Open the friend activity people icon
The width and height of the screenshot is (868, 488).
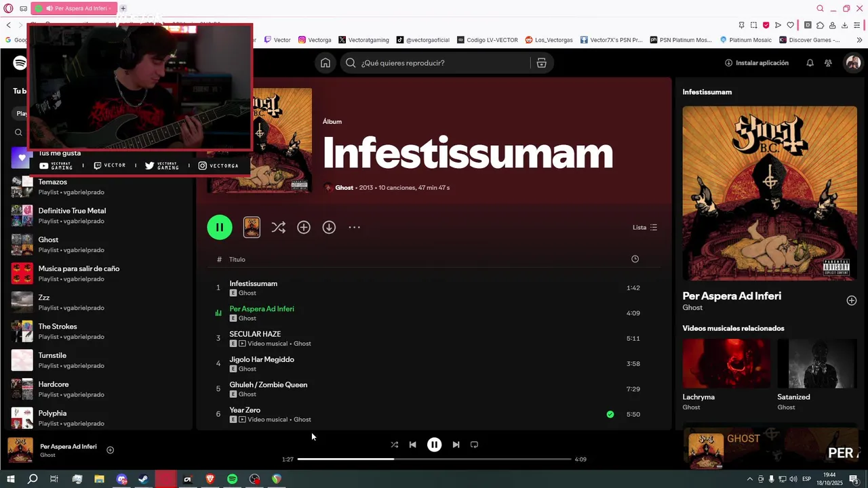coord(828,63)
